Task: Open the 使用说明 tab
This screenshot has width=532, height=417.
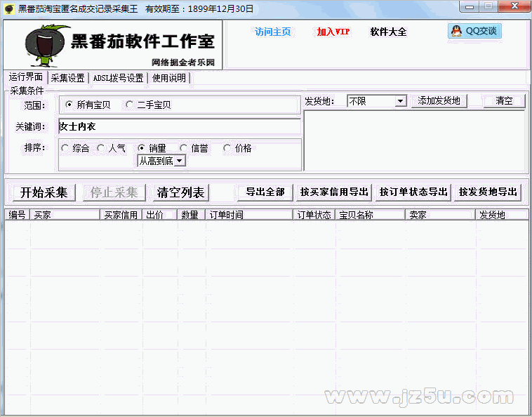Action: coord(169,78)
